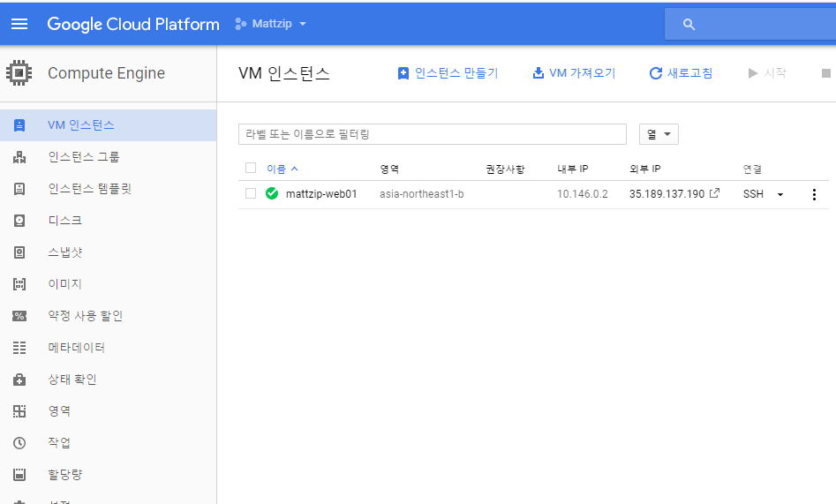The width and height of the screenshot is (836, 504).
Task: Open 영역 in the sidebar
Action: tap(109, 411)
